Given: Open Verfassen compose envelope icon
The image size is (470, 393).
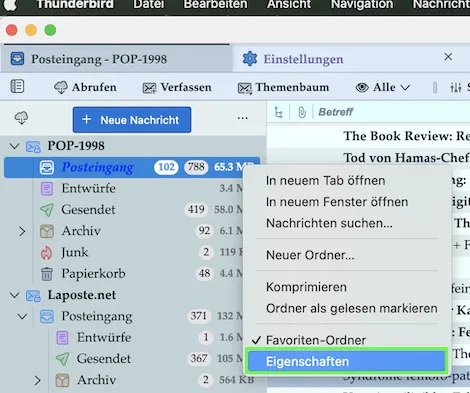Looking at the screenshot, I should [149, 88].
